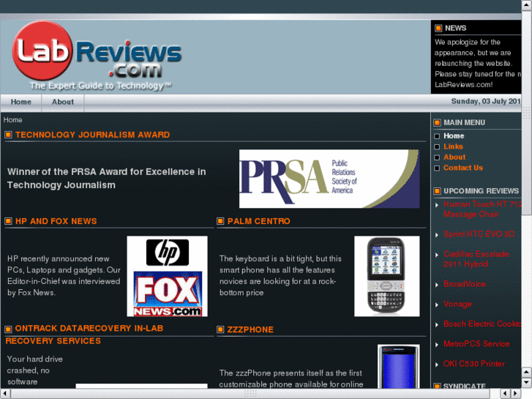This screenshot has width=532, height=399.
Task: Click square bullet next to About menu item
Action: click(x=437, y=157)
